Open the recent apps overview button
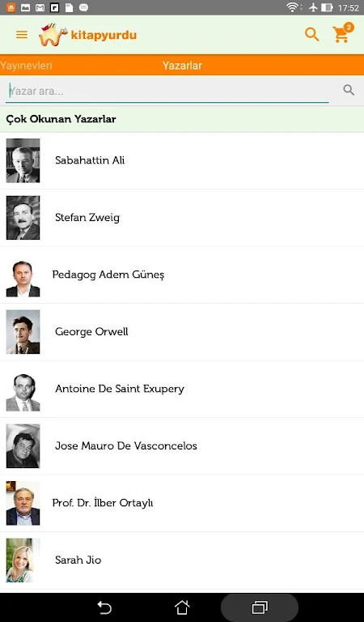This screenshot has height=622, width=364. click(260, 607)
